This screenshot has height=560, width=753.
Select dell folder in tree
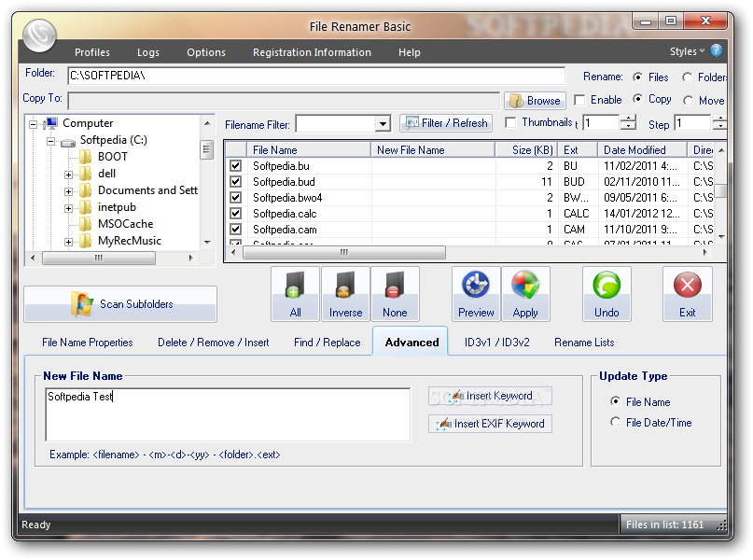(106, 174)
